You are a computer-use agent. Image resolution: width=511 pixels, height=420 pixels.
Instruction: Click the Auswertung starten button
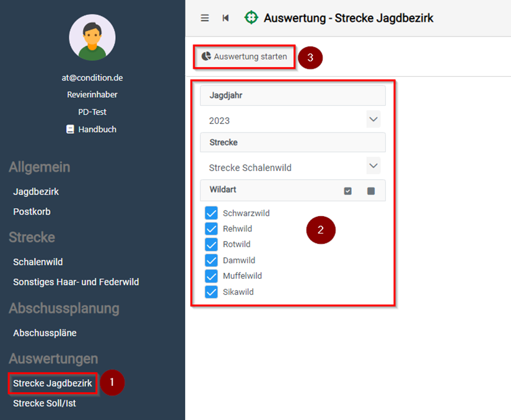(244, 56)
